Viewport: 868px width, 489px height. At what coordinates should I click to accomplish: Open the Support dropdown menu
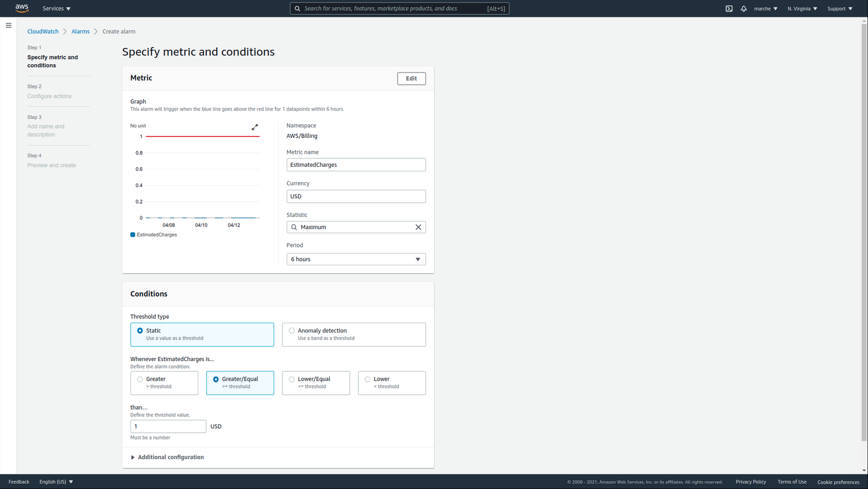(x=840, y=8)
